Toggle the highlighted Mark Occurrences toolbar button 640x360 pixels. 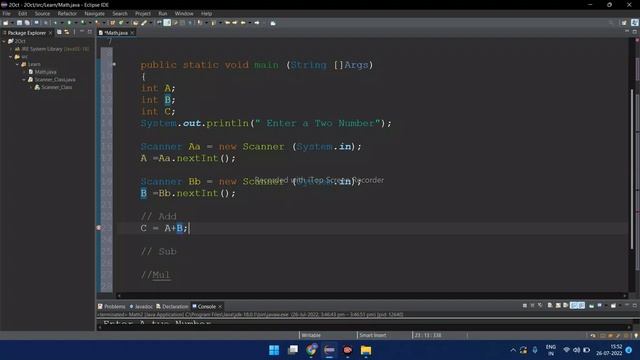point(167,23)
